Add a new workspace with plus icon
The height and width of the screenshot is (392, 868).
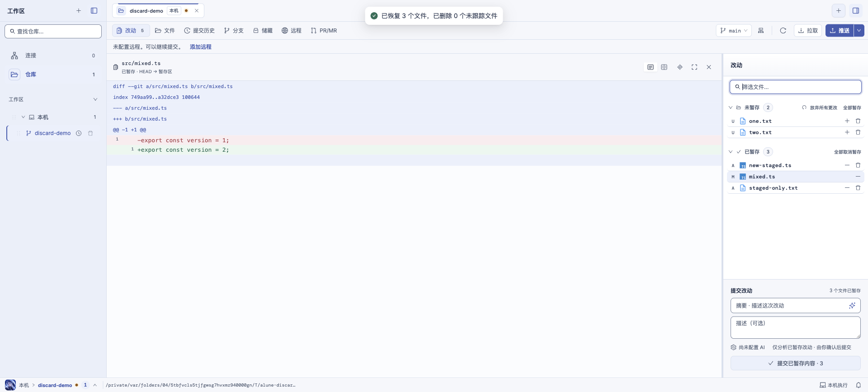click(79, 11)
